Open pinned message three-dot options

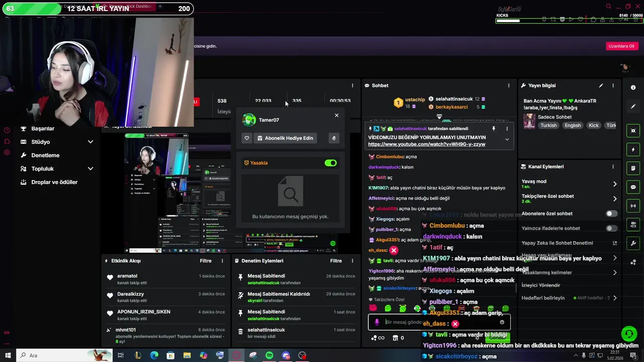pos(507,129)
